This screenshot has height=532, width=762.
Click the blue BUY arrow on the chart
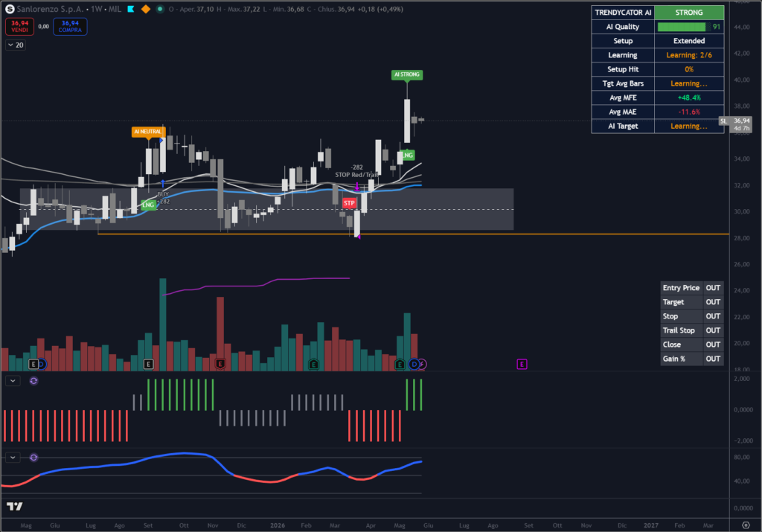[x=163, y=183]
